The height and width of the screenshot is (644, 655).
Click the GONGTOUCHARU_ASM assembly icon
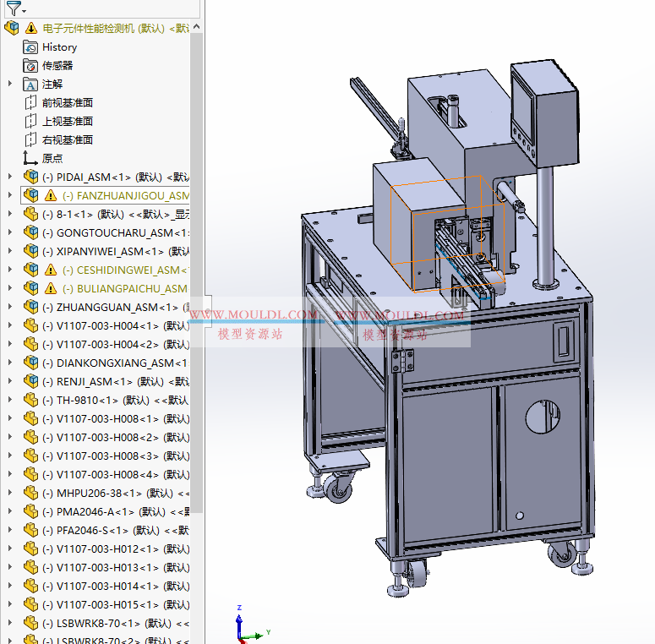(x=31, y=232)
